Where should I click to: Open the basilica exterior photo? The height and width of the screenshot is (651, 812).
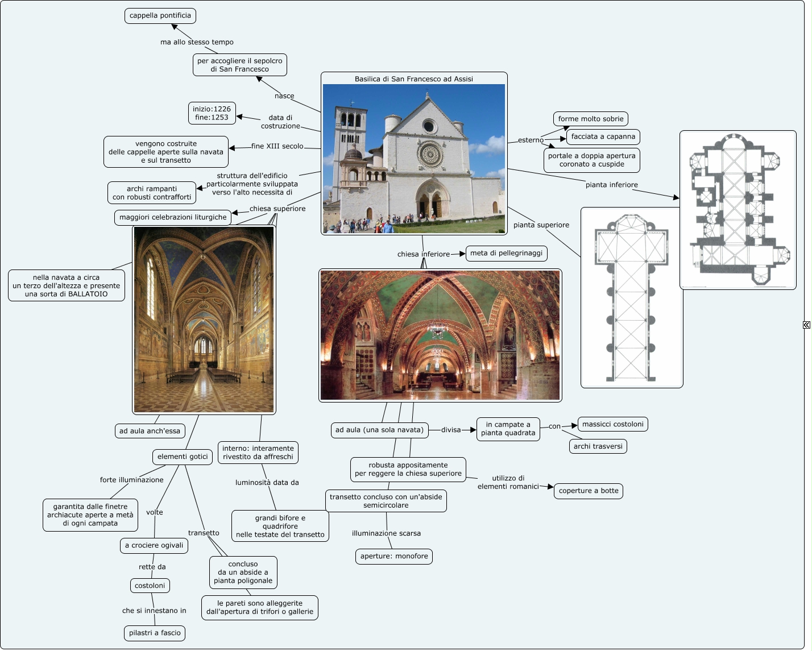[x=414, y=159]
